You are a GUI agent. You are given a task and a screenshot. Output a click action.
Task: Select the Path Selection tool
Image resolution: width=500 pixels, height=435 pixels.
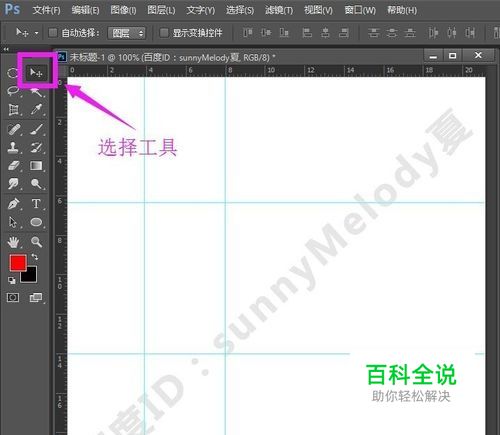(13, 222)
